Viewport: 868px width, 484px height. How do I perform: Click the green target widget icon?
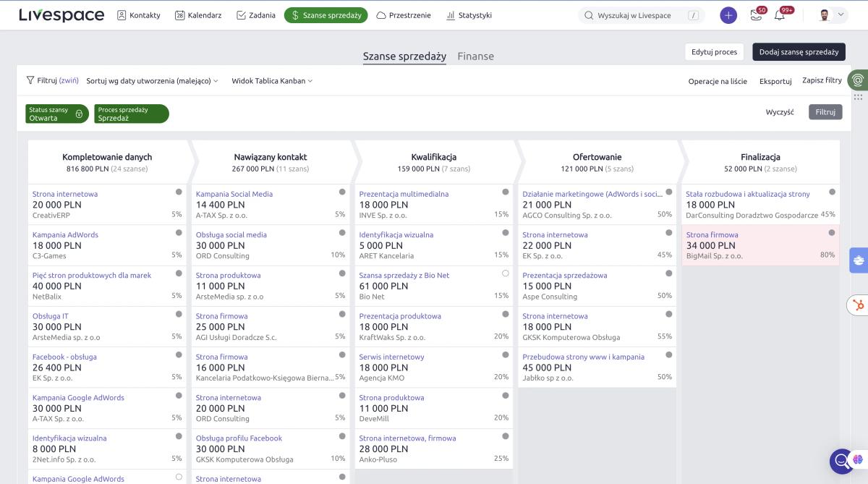[x=859, y=80]
